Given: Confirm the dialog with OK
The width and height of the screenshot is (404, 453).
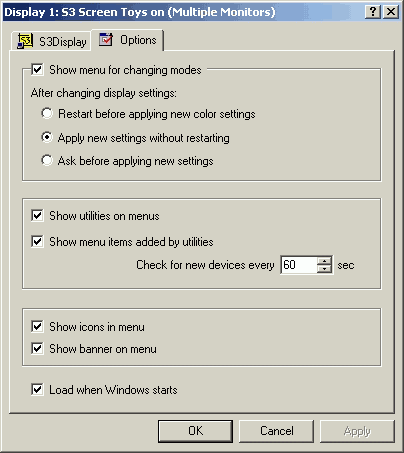Looking at the screenshot, I should [x=195, y=431].
